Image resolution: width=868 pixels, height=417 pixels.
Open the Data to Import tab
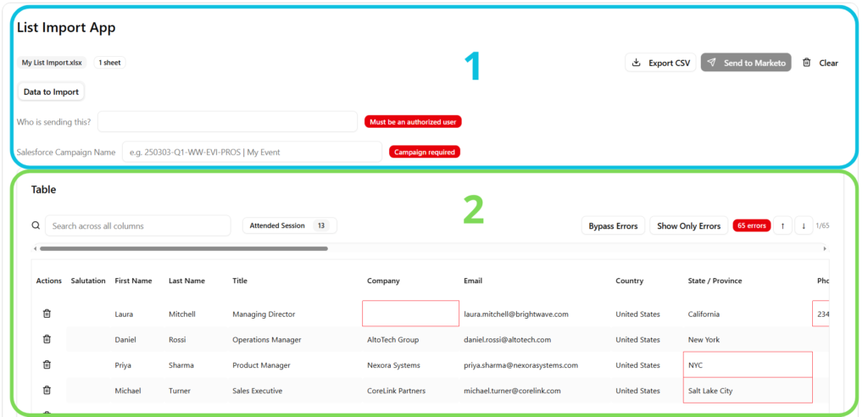tap(51, 92)
